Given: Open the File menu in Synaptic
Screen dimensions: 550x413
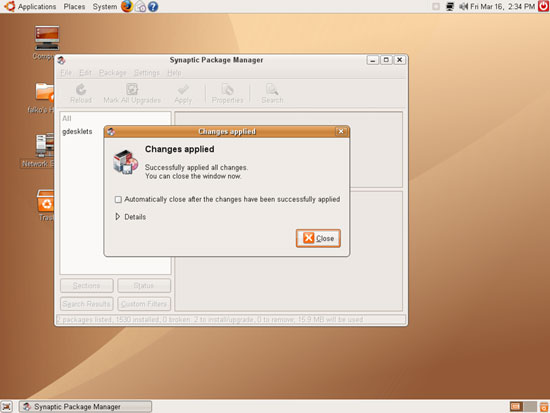Looking at the screenshot, I should click(x=66, y=73).
